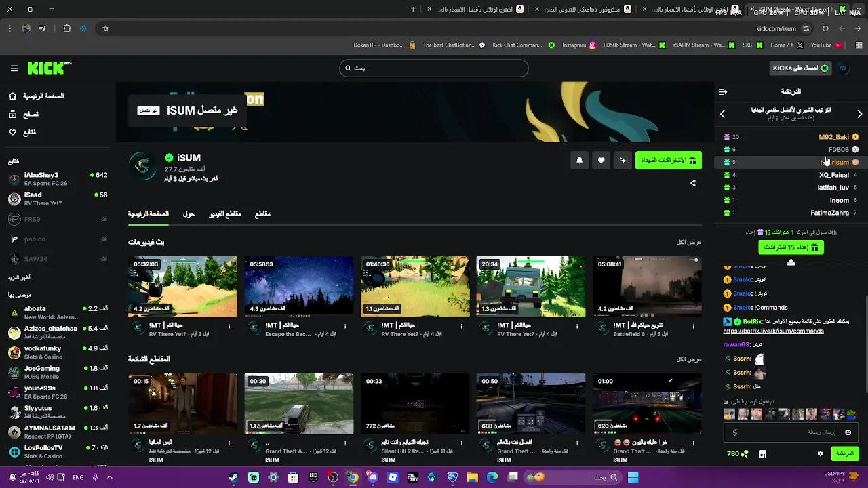Switch to DokanTIP Dashboard bookmark
Viewport: 868px width, 488px height.
click(x=384, y=45)
